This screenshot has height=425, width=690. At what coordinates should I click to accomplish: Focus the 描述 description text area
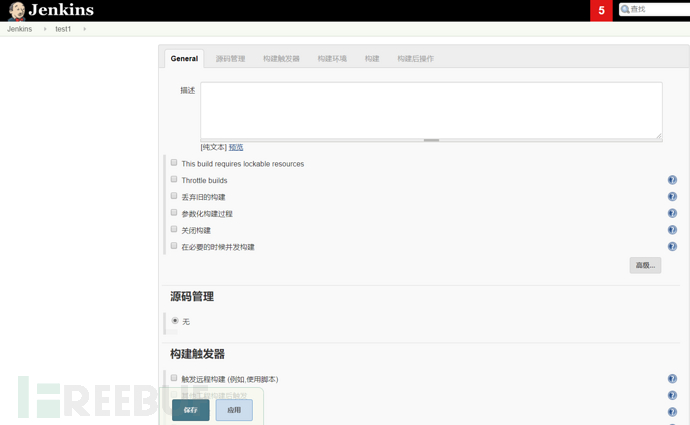pyautogui.click(x=431, y=110)
